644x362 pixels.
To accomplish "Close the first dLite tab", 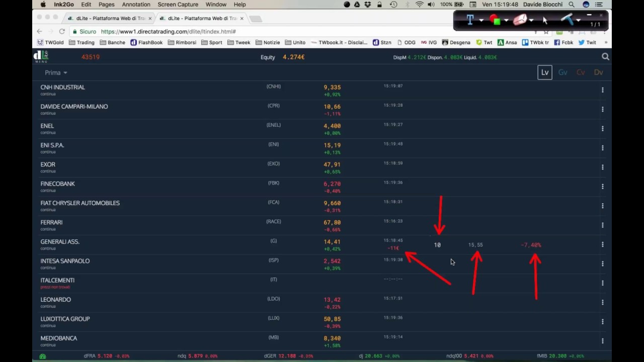I will point(150,19).
